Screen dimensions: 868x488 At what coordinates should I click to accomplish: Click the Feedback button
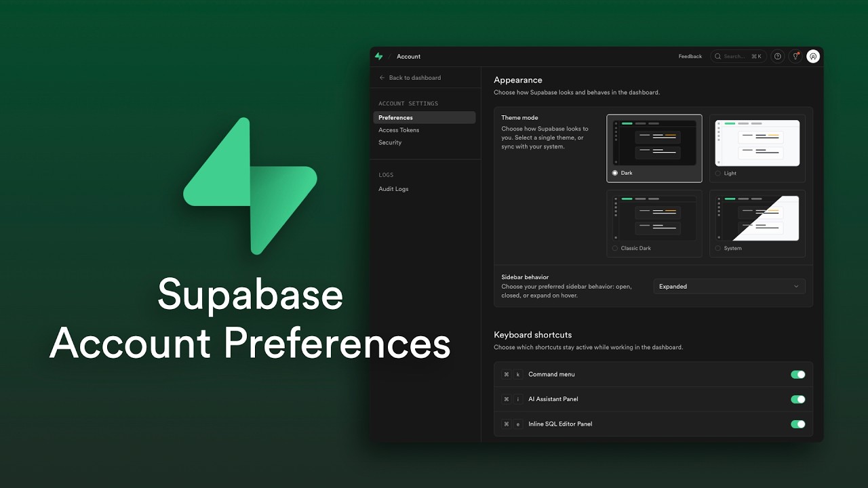(690, 56)
